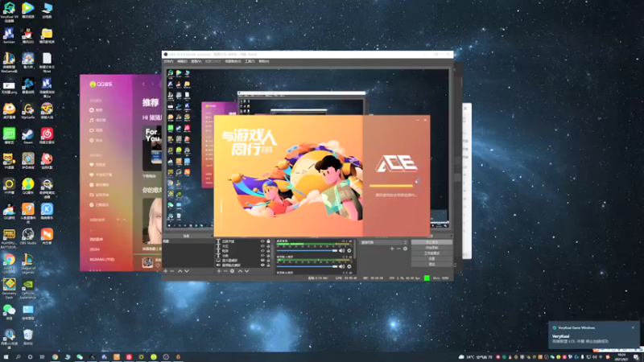This screenshot has width=644, height=362.
Task: Add a new source with plus icon
Action: [218, 271]
